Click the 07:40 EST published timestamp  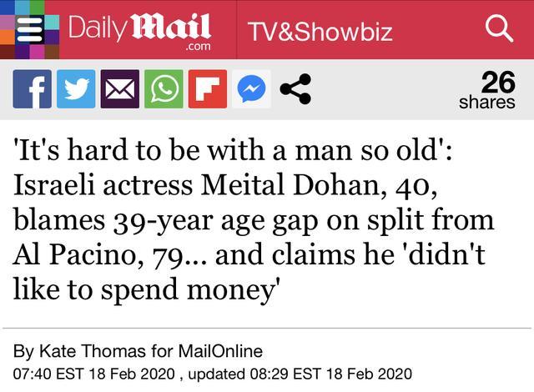pyautogui.click(x=98, y=373)
